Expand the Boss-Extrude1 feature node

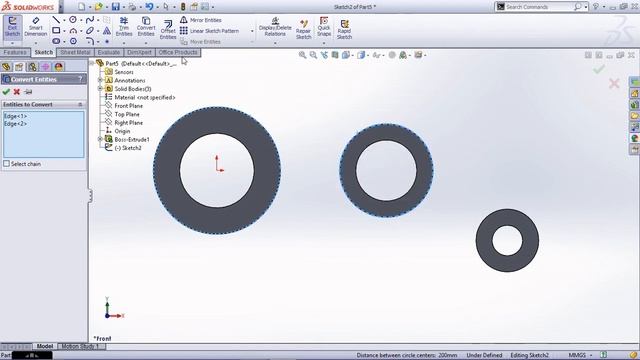tap(100, 140)
